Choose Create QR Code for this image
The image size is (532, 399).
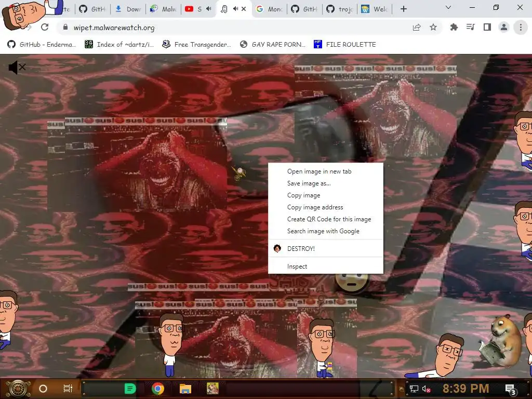326,219
